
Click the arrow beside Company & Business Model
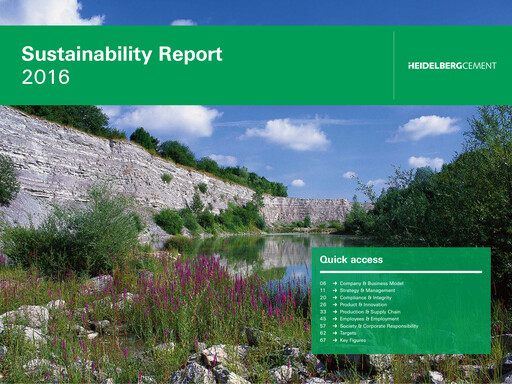335,283
